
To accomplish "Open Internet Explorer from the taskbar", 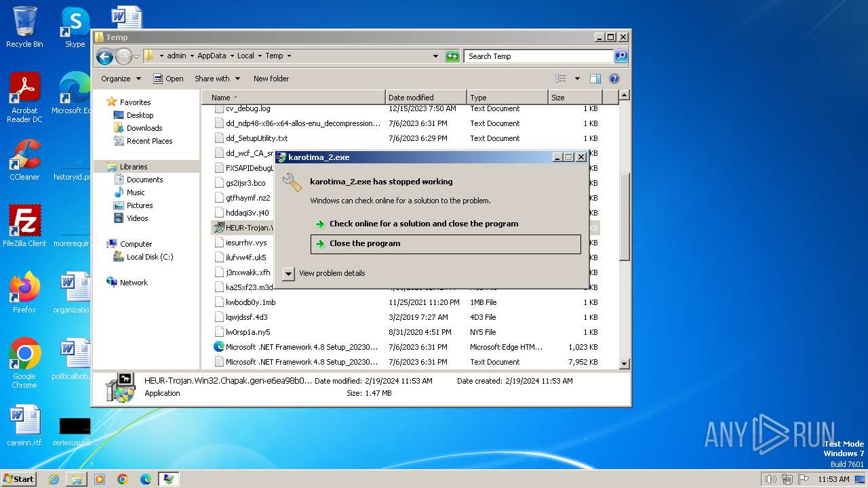I will point(54,479).
